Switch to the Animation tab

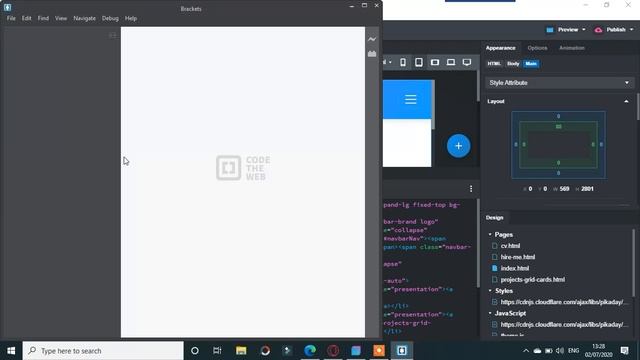(x=571, y=48)
